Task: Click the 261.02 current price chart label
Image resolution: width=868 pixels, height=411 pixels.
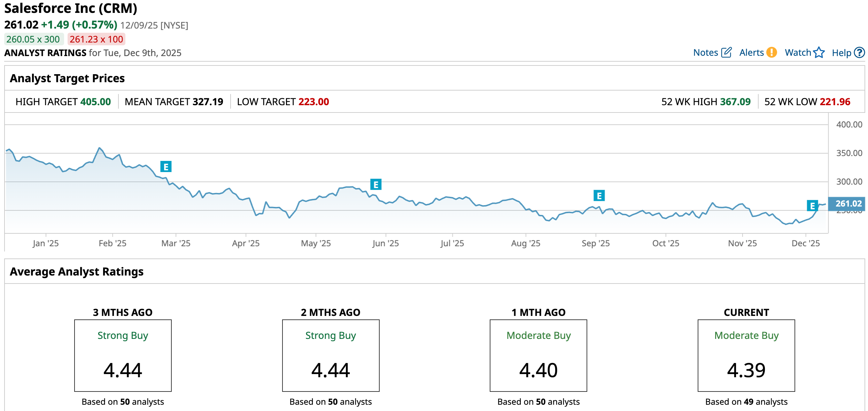Action: (x=848, y=203)
